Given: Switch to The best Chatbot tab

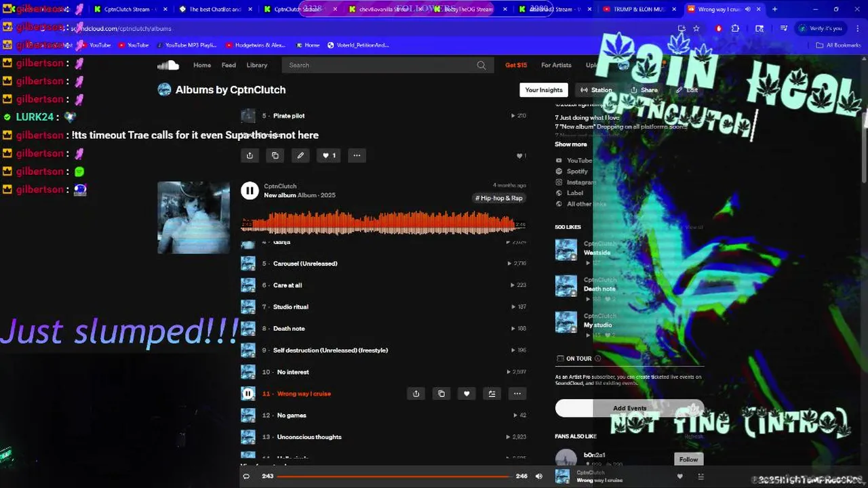Looking at the screenshot, I should 215,9.
